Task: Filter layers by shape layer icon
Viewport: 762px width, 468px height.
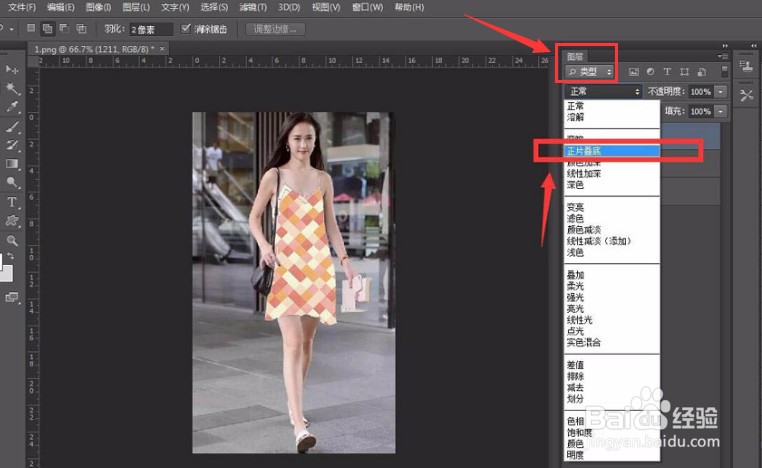Action: (x=684, y=72)
